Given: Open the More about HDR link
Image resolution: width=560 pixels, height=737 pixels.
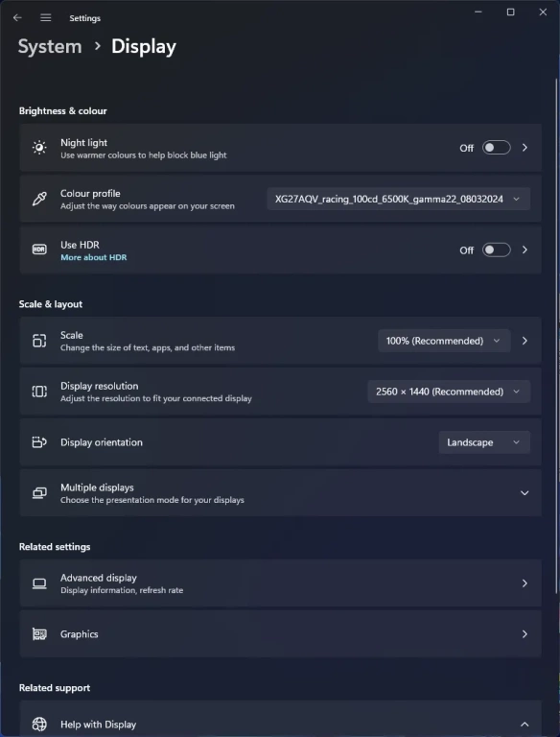Looking at the screenshot, I should (93, 257).
